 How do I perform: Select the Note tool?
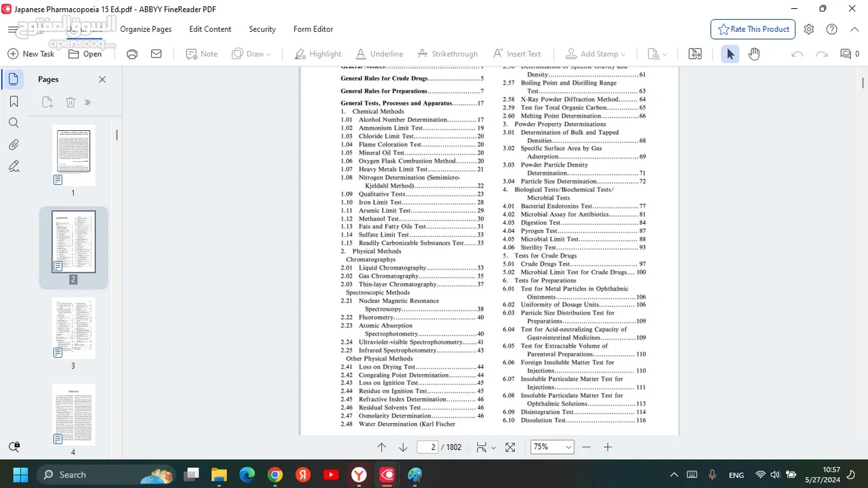point(201,54)
